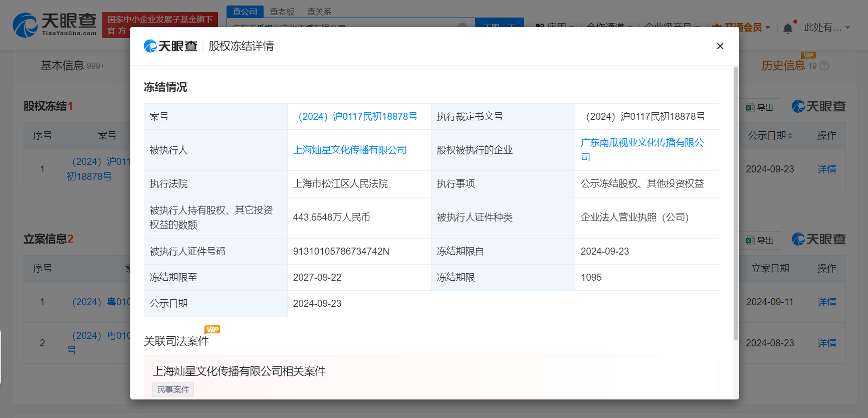Expand the 此处有… user account menu
868x418 pixels.
click(x=827, y=28)
